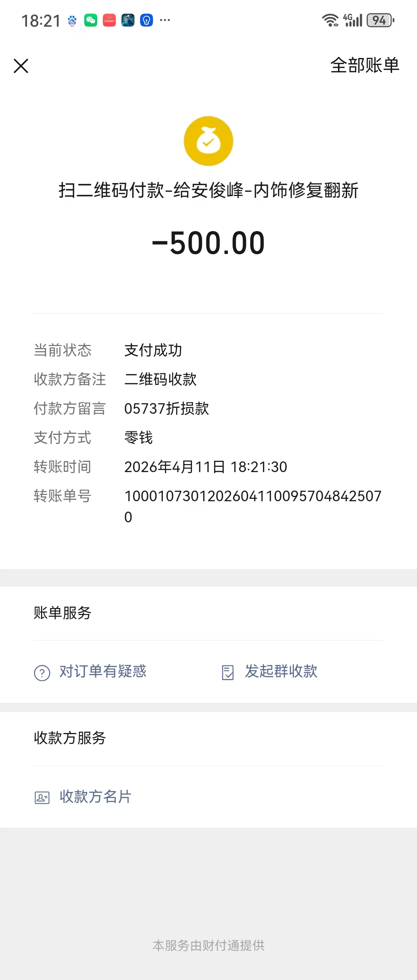The image size is (417, 980).
Task: Tap the Huawei red notification icon
Action: 109,20
